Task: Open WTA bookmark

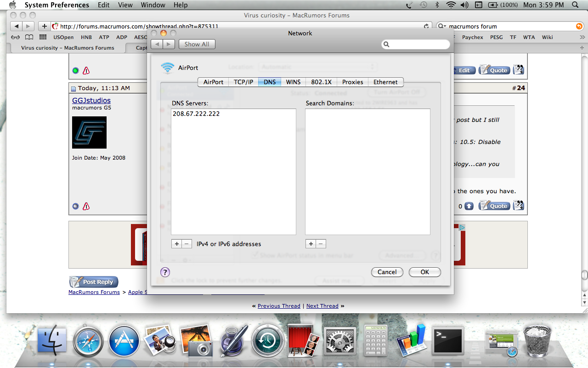Action: click(529, 37)
